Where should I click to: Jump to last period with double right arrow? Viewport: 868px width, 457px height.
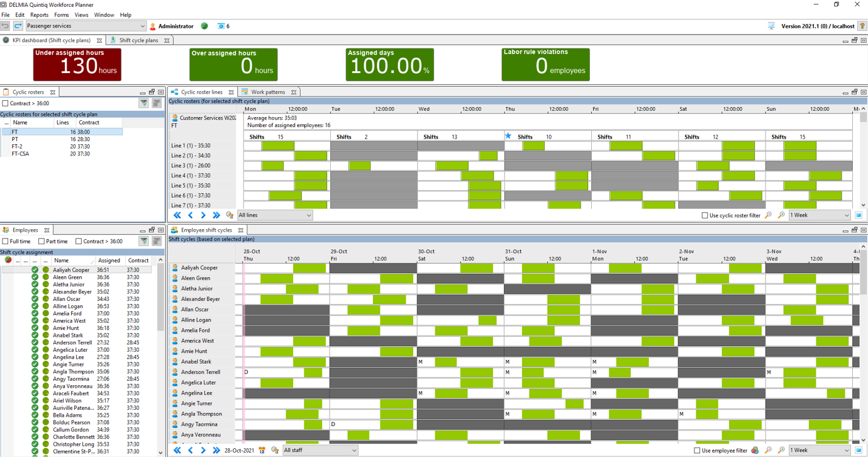pos(217,450)
